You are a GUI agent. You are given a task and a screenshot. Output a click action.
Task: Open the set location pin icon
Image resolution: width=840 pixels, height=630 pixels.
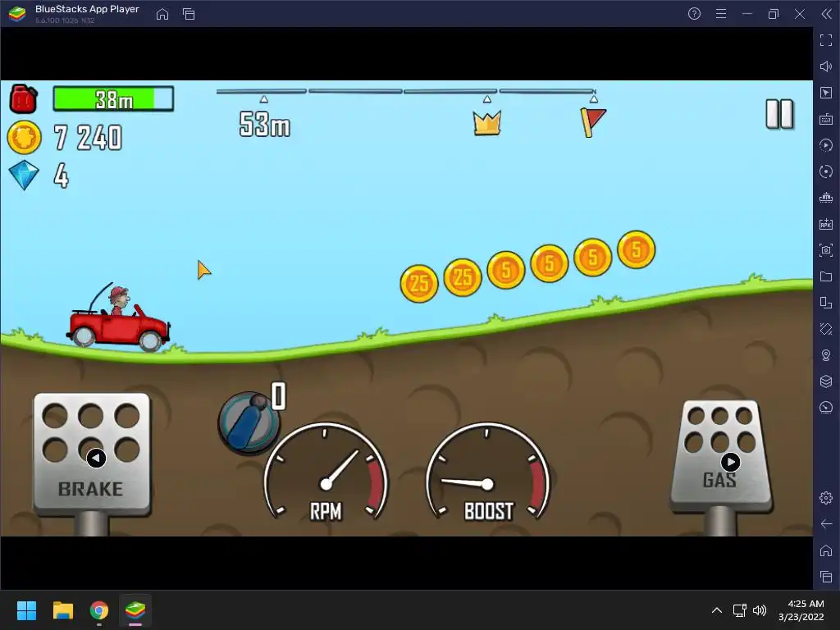826,355
